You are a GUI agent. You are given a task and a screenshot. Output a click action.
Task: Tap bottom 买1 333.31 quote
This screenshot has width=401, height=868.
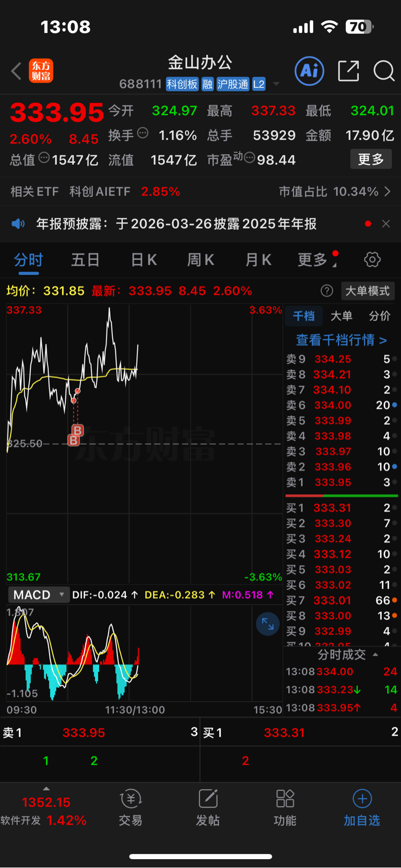pyautogui.click(x=301, y=733)
